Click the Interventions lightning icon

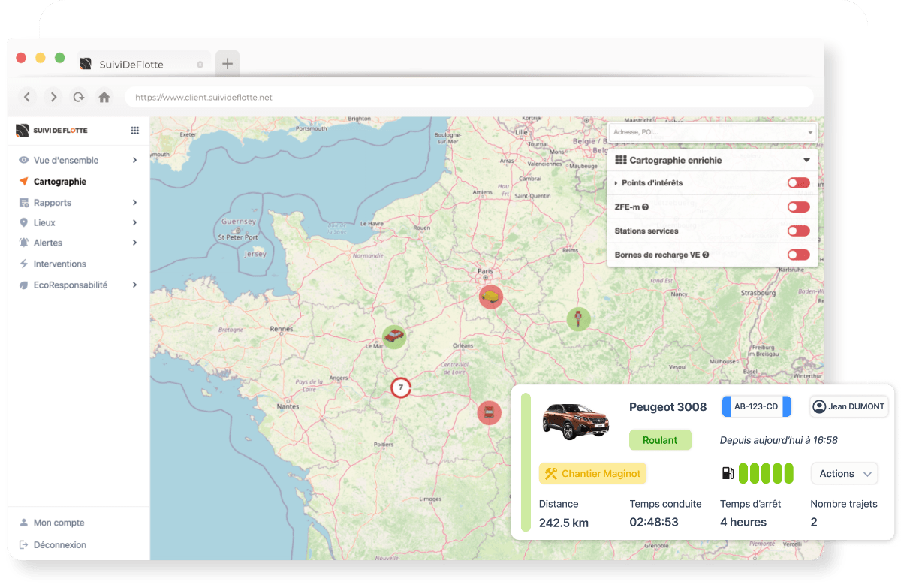pos(24,264)
